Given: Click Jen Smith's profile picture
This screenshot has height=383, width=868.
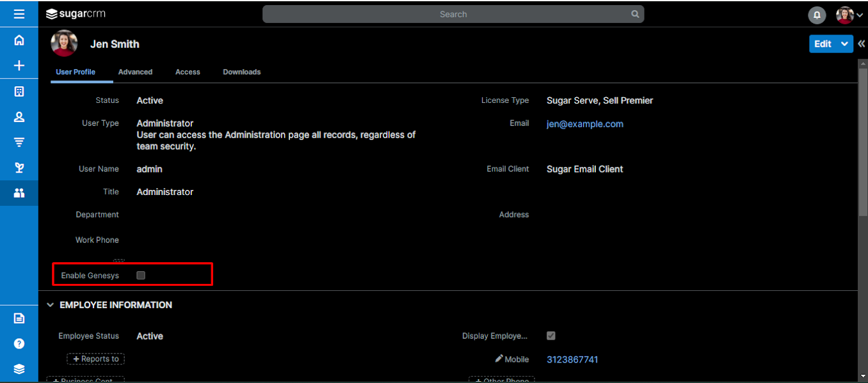Looking at the screenshot, I should click(64, 43).
